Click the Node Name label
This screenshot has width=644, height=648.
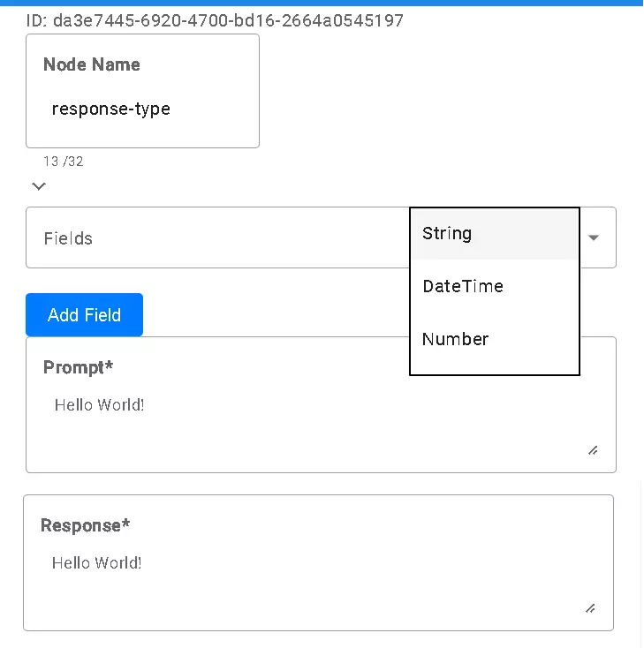(91, 64)
